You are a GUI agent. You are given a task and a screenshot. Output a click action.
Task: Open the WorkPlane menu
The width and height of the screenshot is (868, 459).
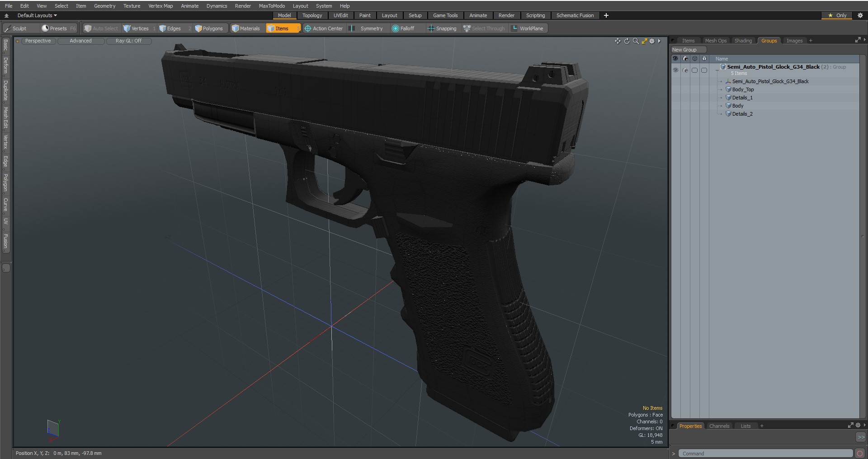(528, 28)
